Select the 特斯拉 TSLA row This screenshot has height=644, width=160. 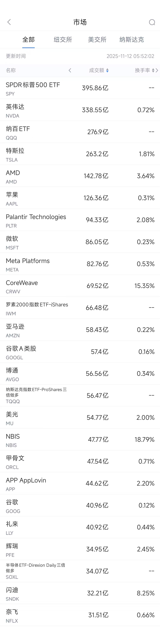click(80, 154)
